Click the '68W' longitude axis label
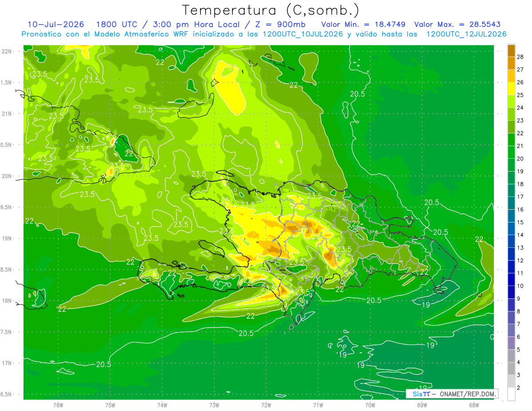 [474, 405]
